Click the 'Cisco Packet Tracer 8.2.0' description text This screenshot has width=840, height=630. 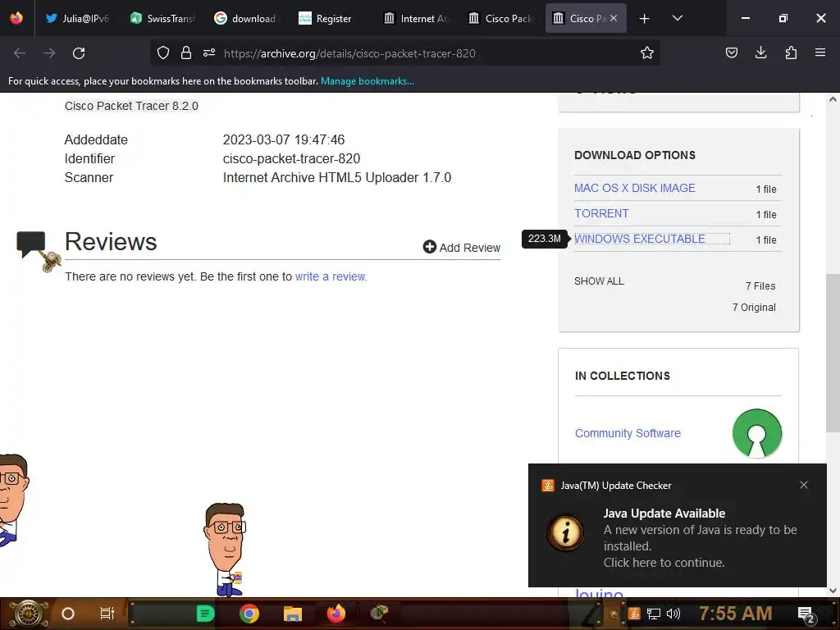pos(131,106)
